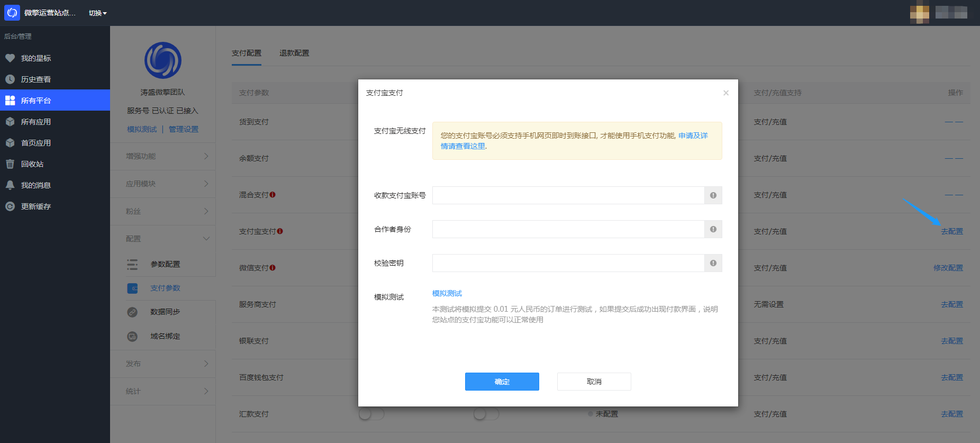Click 去配置 in the 百度钱包支付 row
Image resolution: width=980 pixels, height=443 pixels.
(952, 377)
